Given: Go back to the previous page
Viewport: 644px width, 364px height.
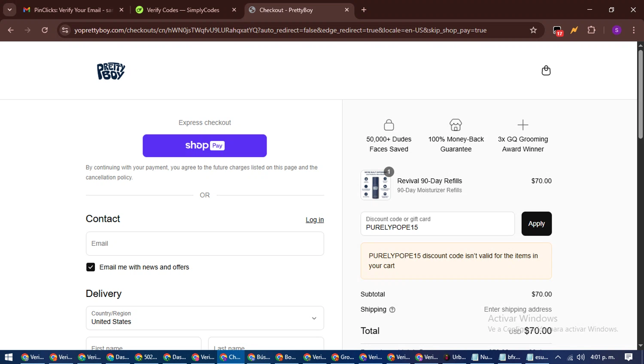Looking at the screenshot, I should coord(11,30).
